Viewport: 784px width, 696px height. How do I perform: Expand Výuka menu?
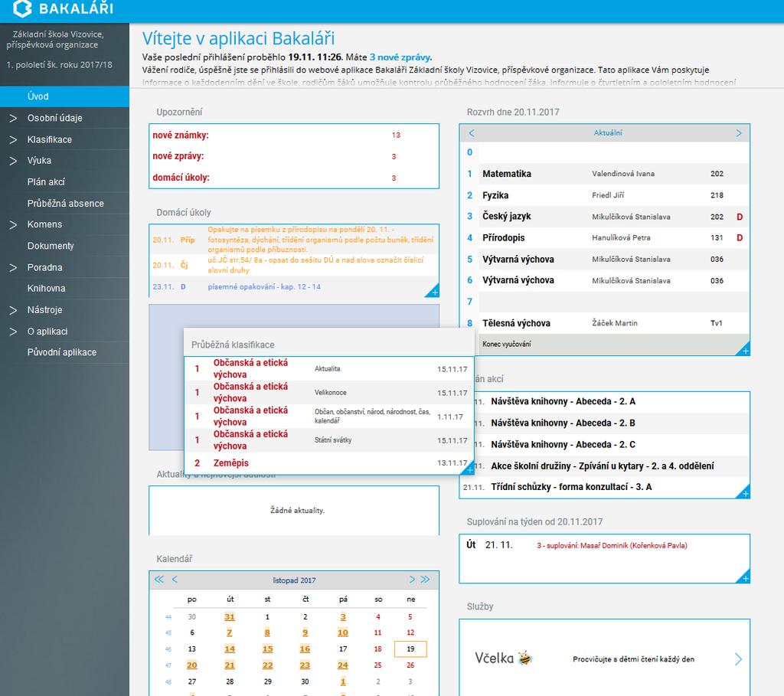point(13,161)
